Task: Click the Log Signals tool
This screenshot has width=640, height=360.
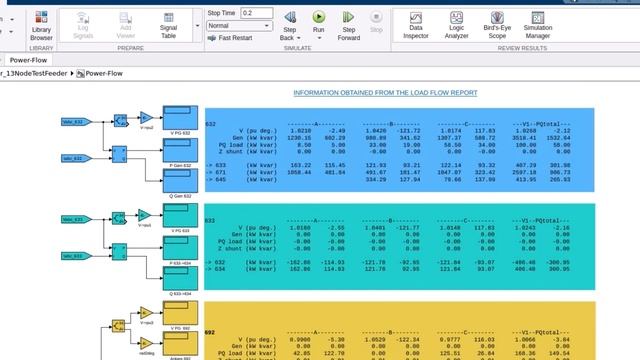Action: click(83, 25)
